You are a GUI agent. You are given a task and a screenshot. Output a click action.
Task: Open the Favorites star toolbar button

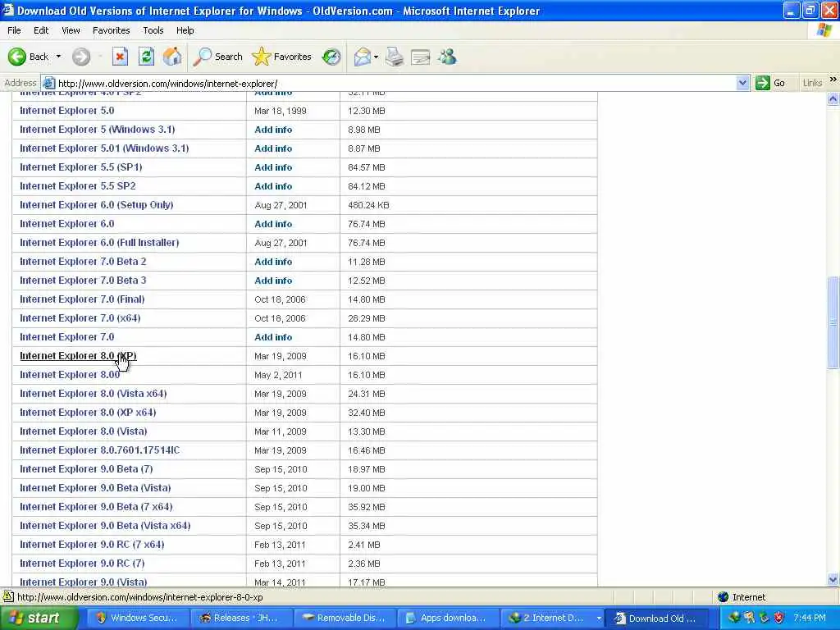(282, 57)
